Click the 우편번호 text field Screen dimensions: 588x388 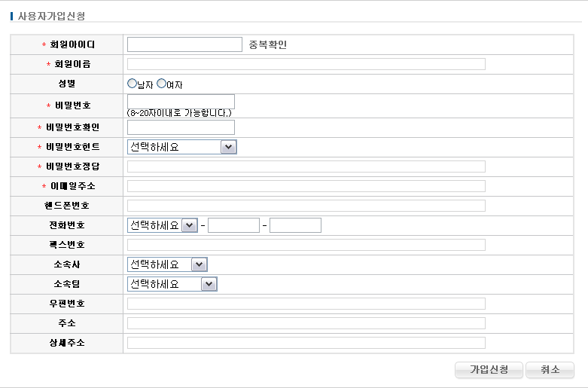click(306, 304)
